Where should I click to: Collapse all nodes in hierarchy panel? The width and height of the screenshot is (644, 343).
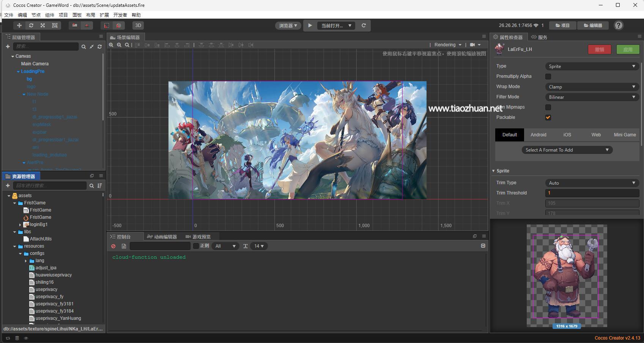click(91, 47)
